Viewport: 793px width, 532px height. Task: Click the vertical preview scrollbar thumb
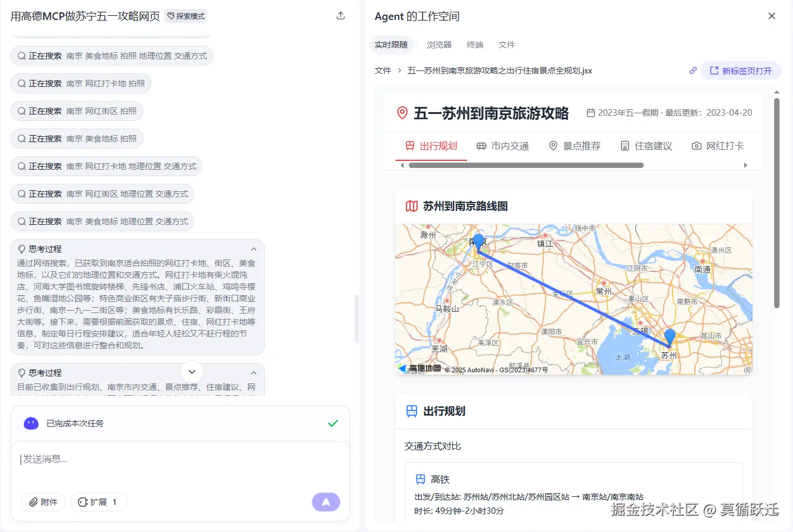tap(777, 203)
